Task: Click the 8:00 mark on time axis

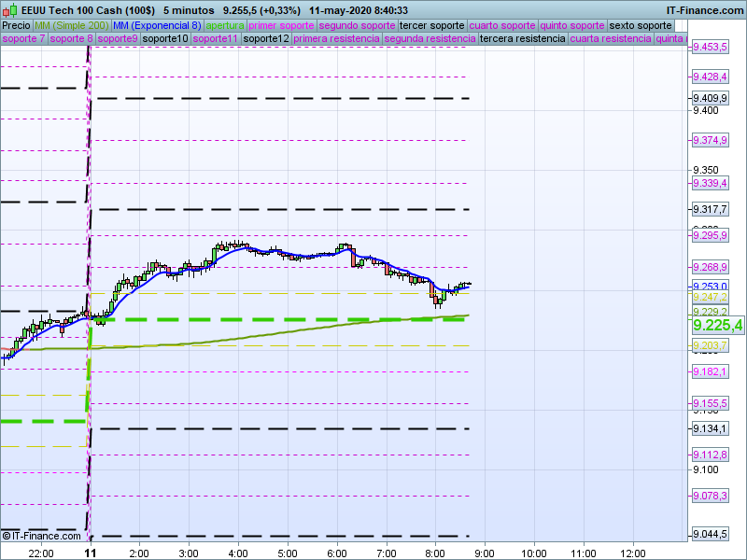Action: (434, 553)
